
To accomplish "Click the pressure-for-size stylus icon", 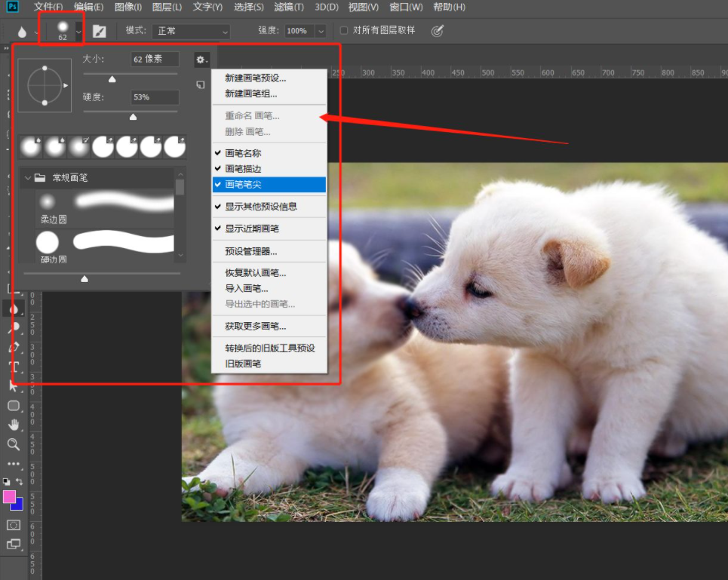I will pos(438,31).
